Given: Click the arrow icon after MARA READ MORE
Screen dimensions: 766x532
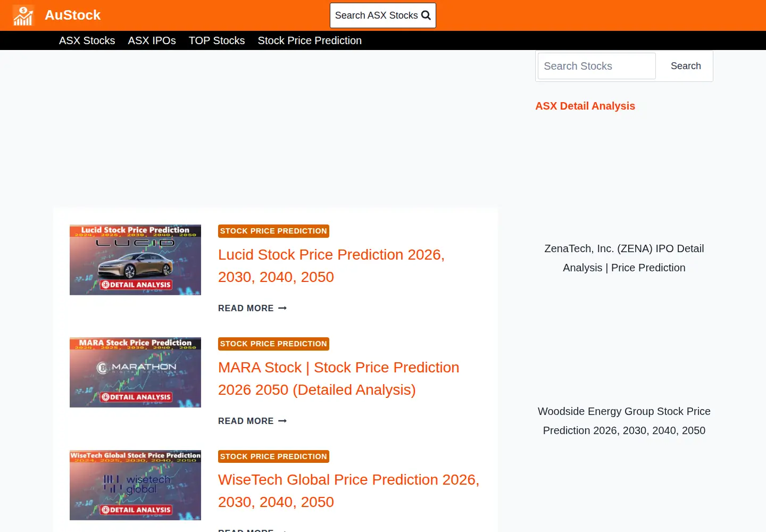Looking at the screenshot, I should pyautogui.click(x=282, y=421).
